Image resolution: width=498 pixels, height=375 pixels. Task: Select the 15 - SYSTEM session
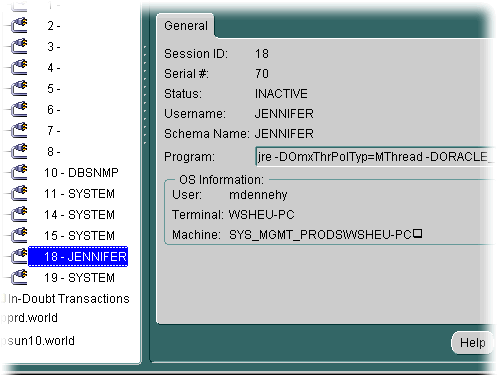pos(79,236)
